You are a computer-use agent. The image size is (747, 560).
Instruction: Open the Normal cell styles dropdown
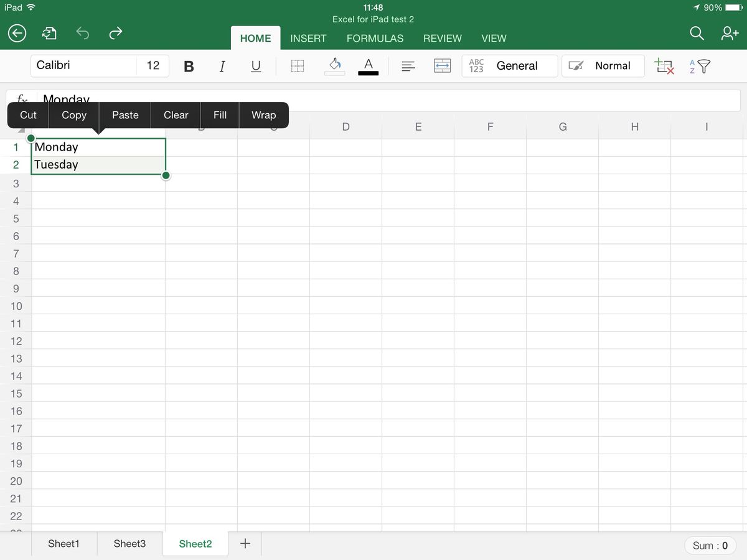tap(603, 66)
